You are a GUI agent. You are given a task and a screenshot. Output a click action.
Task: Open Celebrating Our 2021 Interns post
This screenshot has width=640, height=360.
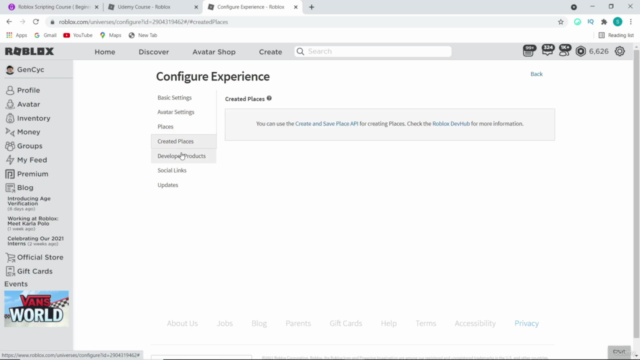click(x=36, y=241)
